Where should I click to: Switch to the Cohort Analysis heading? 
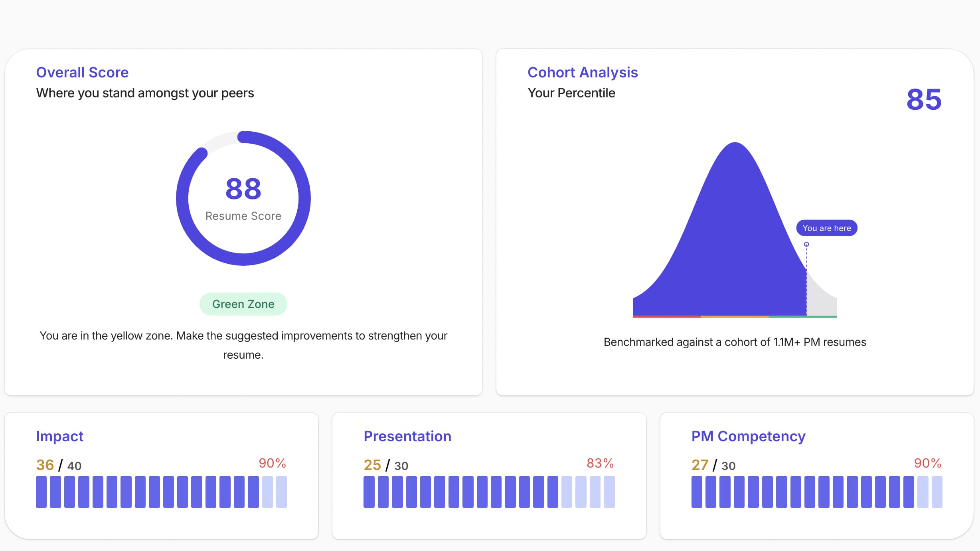click(583, 72)
